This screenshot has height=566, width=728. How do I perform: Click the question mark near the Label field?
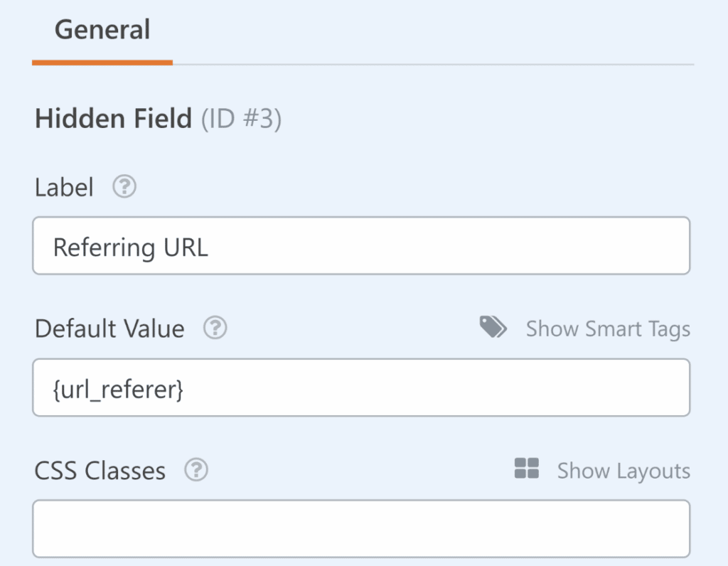[124, 187]
